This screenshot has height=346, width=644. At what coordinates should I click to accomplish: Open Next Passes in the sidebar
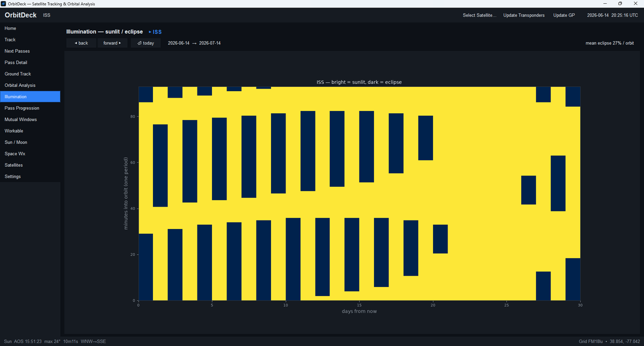pyautogui.click(x=30, y=51)
